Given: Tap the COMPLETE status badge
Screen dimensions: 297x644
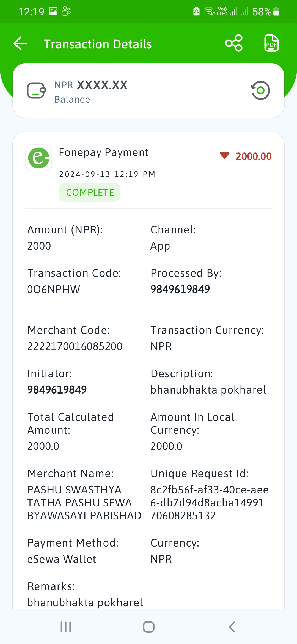Looking at the screenshot, I should 89,192.
